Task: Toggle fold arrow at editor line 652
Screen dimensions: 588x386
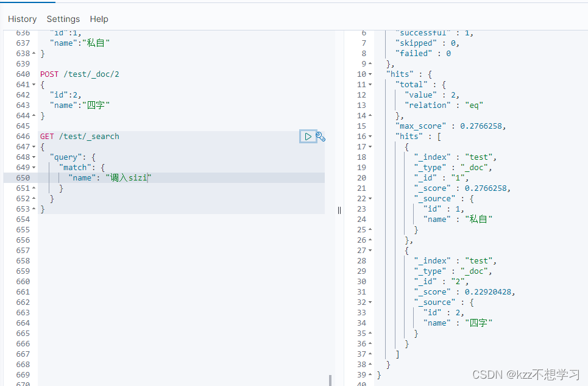Action: [34, 199]
